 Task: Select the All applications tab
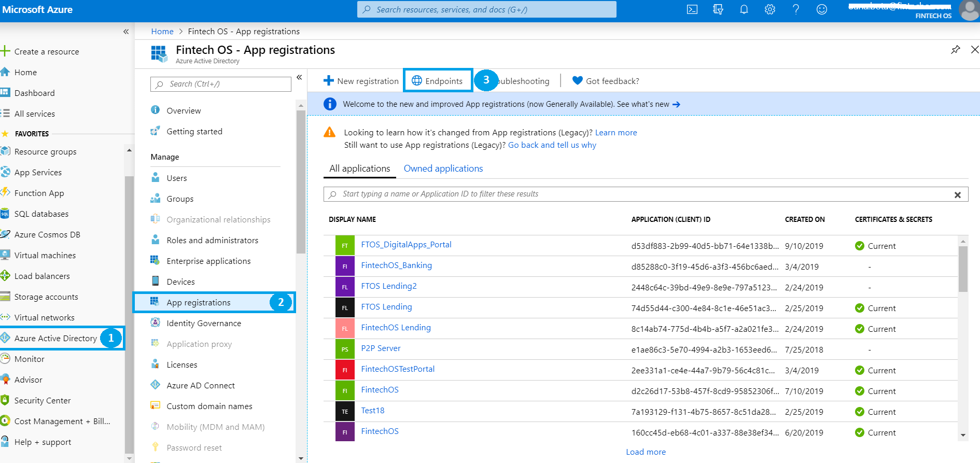pyautogui.click(x=359, y=169)
